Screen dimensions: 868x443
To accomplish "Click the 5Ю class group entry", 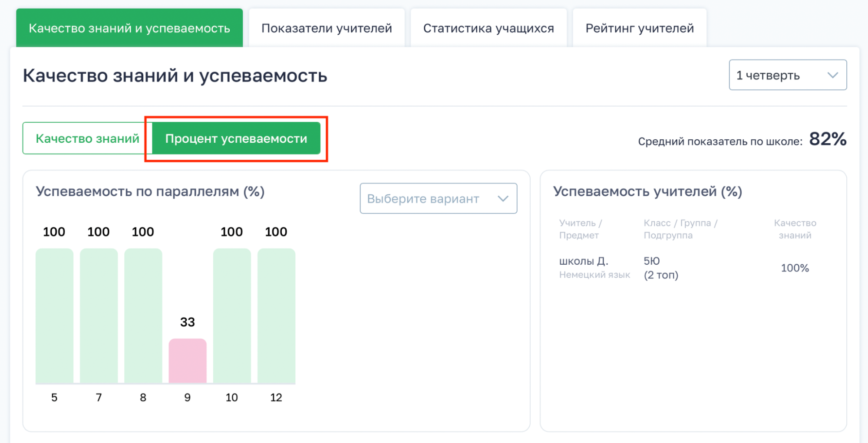I will (651, 261).
